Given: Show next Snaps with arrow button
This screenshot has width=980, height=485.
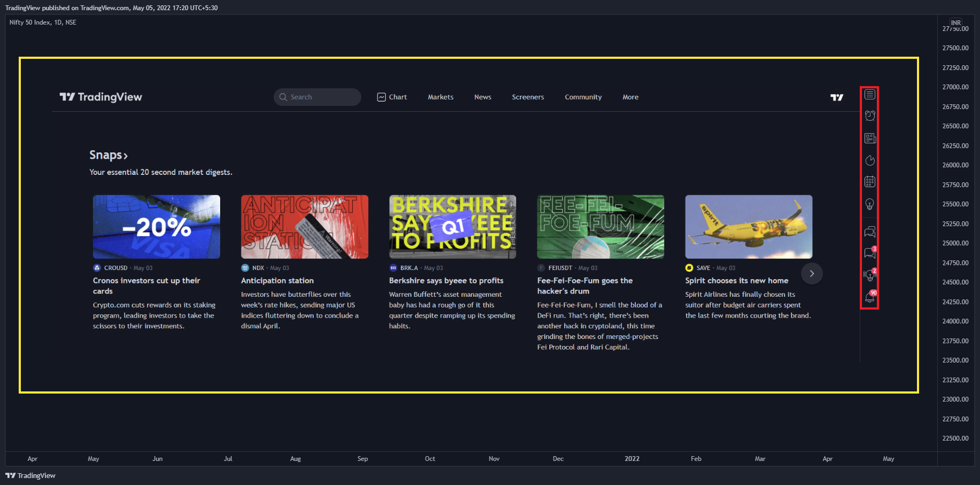Looking at the screenshot, I should coord(812,273).
